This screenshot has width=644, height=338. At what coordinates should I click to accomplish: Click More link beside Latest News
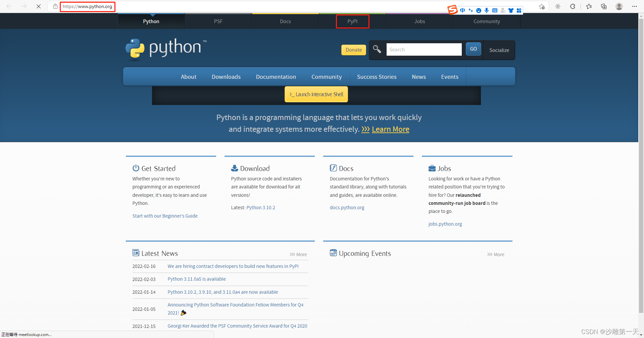point(298,255)
